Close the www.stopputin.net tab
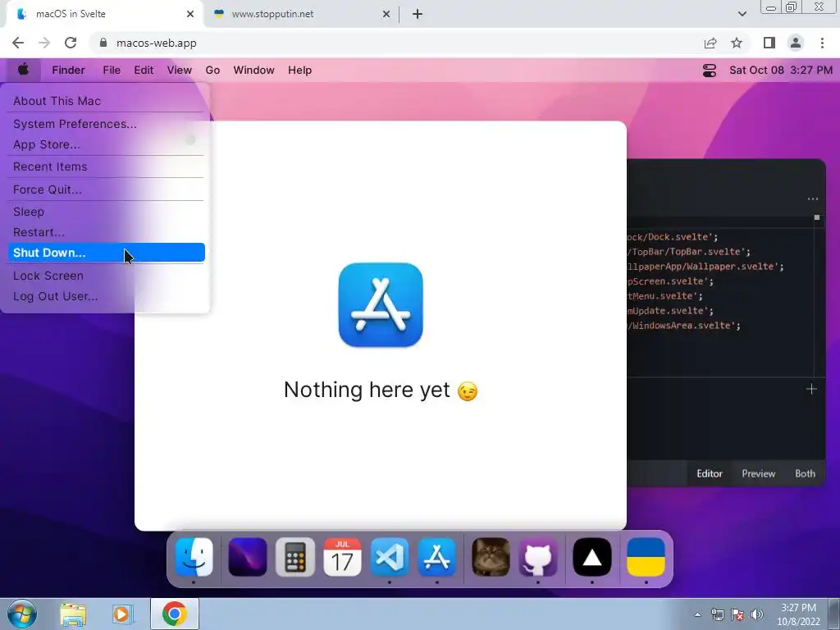The image size is (840, 630). (x=386, y=14)
